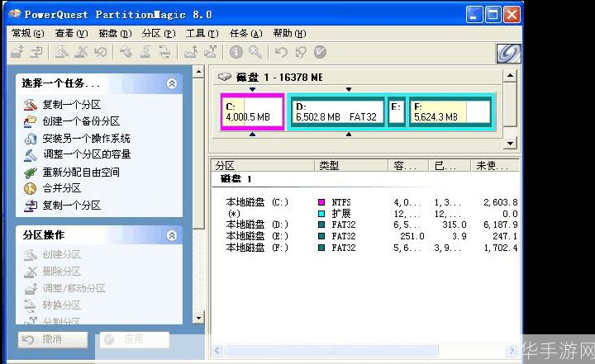The width and height of the screenshot is (595, 364).
Task: Click the redistribute free space icon
Action: point(30,173)
